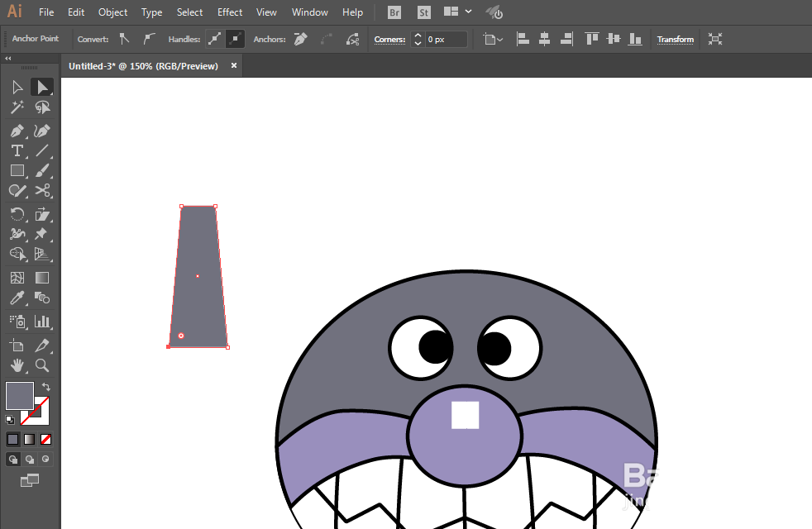Select the Rotate tool

point(17,214)
